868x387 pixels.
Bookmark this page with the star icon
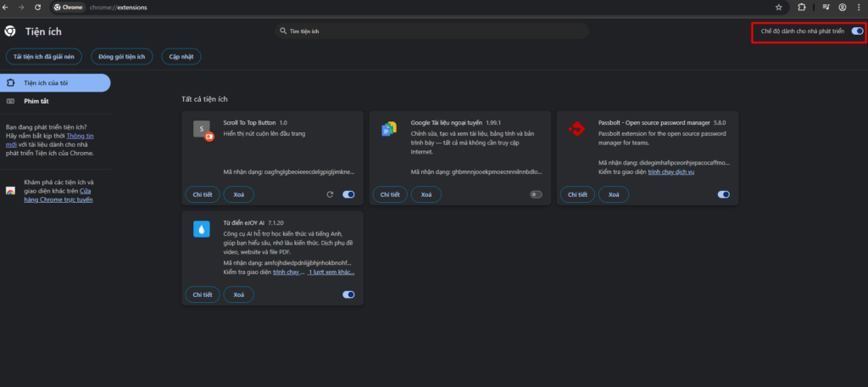778,7
